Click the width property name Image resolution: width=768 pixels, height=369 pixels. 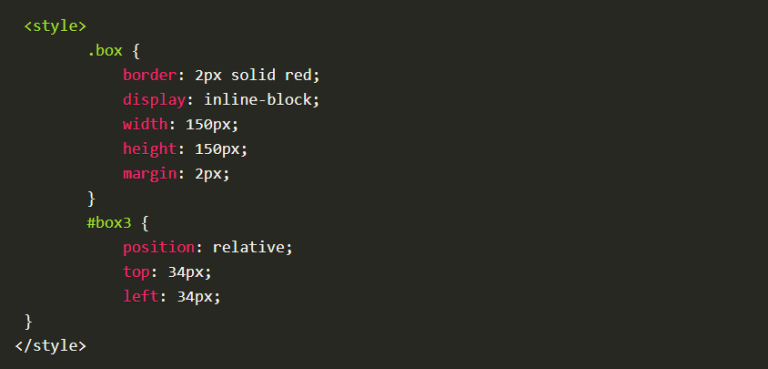pyautogui.click(x=145, y=124)
